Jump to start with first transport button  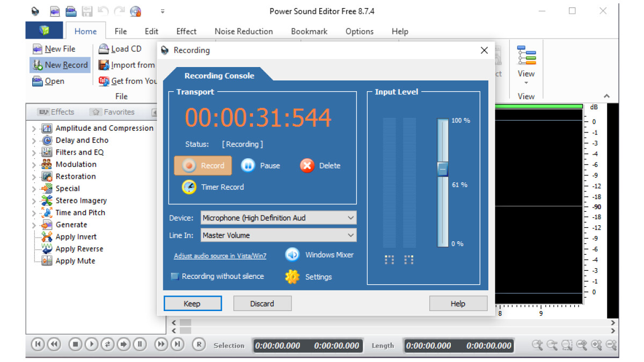(38, 344)
